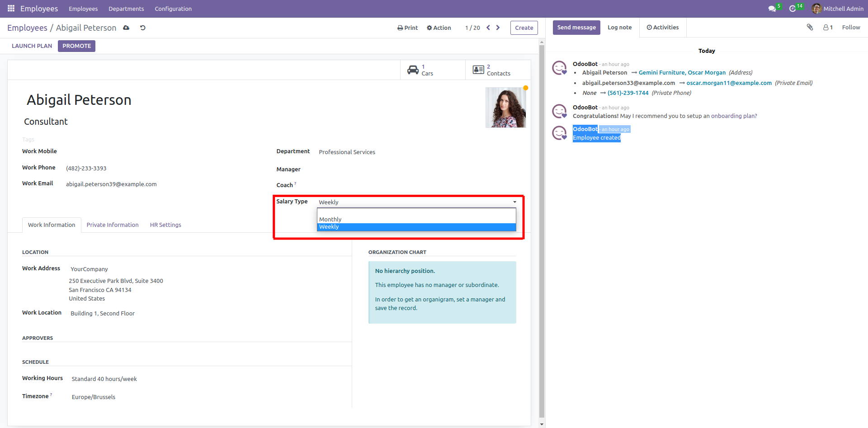Click the Working Hours field value
The width and height of the screenshot is (868, 428).
[x=104, y=379]
